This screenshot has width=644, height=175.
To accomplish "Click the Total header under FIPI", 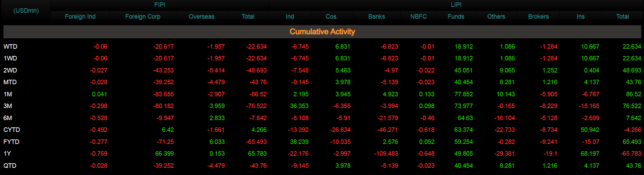I will (248, 17).
